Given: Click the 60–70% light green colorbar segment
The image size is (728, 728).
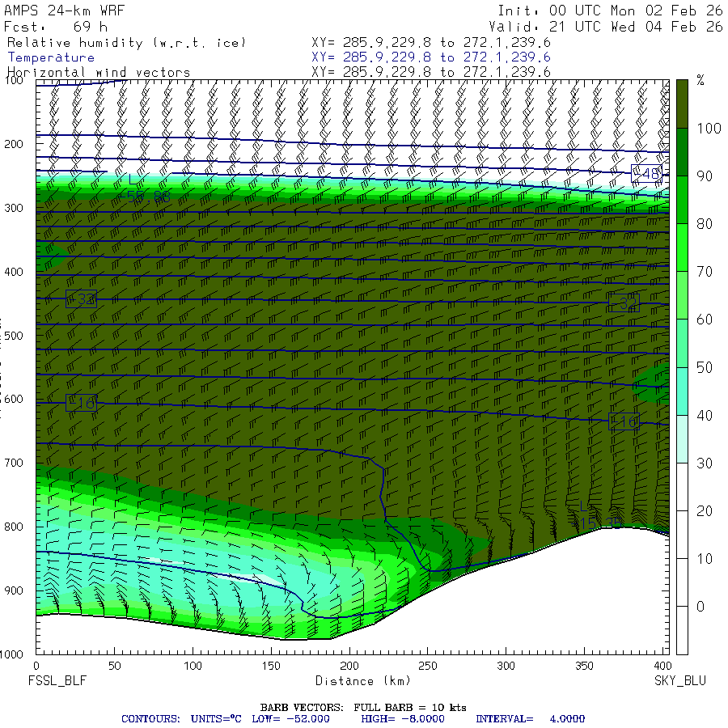Looking at the screenshot, I should pos(682,295).
